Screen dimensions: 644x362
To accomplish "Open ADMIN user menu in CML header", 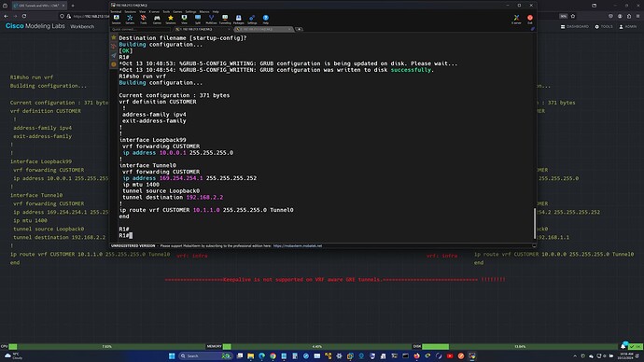I will (x=628, y=27).
